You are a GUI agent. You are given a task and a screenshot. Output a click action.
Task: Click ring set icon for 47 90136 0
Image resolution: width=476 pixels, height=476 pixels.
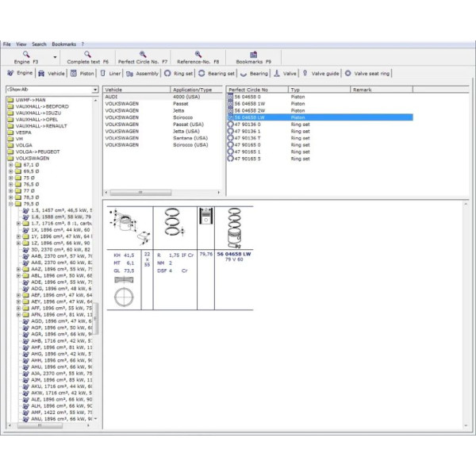[231, 125]
